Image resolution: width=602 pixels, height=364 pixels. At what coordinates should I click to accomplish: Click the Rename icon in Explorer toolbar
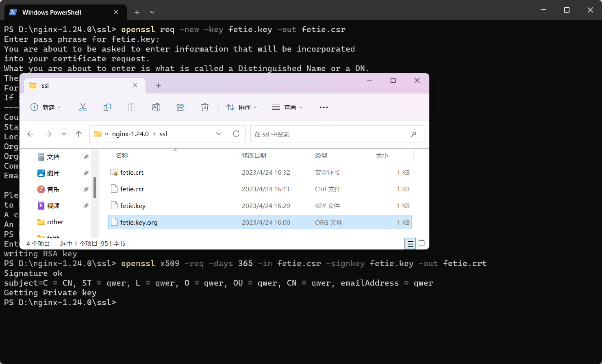(x=156, y=107)
